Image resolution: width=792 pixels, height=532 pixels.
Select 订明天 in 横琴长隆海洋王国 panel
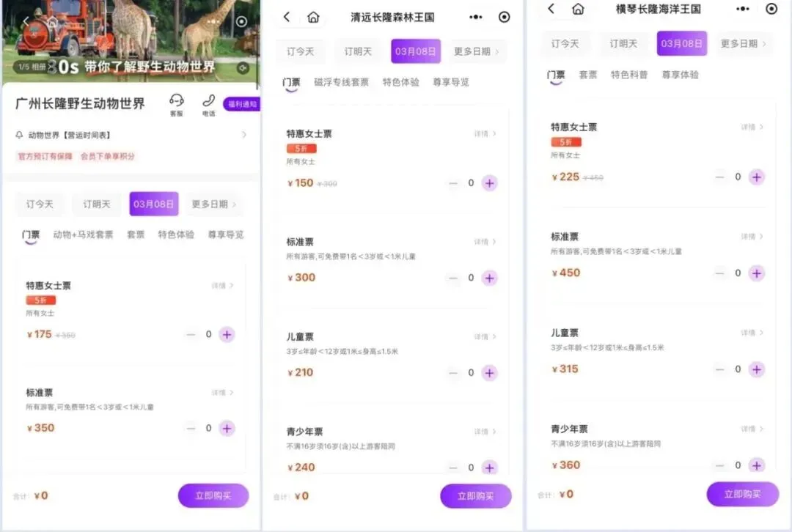point(623,43)
